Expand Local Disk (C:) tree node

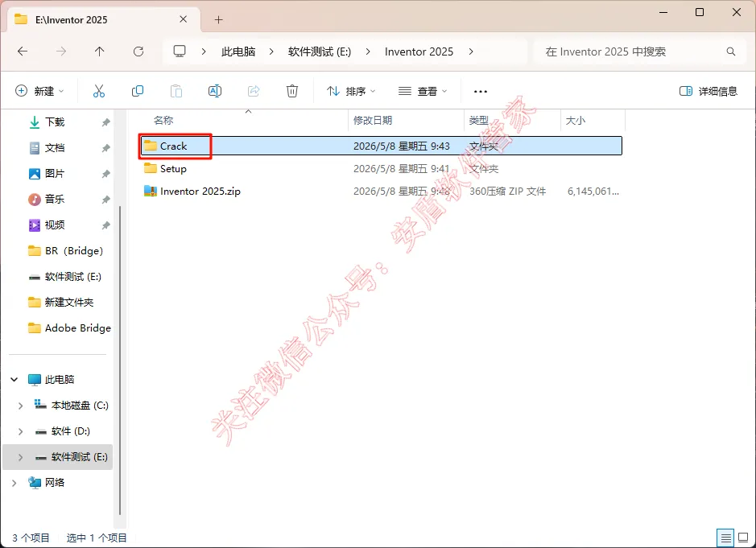click(x=20, y=406)
